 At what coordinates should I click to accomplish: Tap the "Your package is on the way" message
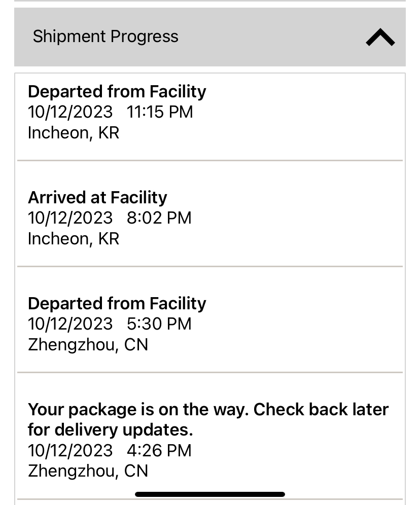coord(208,409)
